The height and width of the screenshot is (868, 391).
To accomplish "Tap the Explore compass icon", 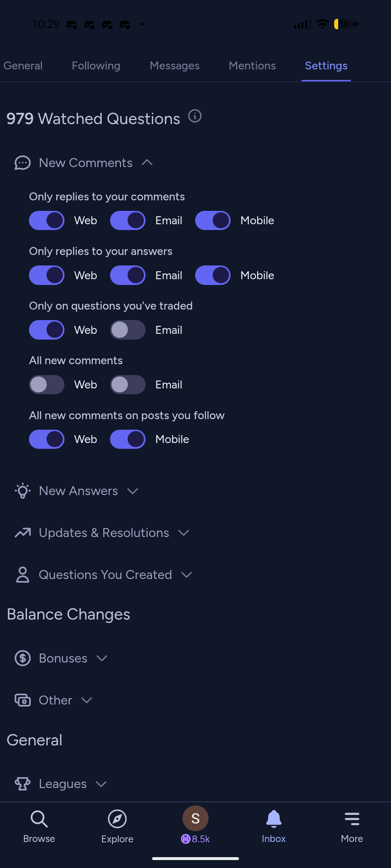I will coord(117,819).
